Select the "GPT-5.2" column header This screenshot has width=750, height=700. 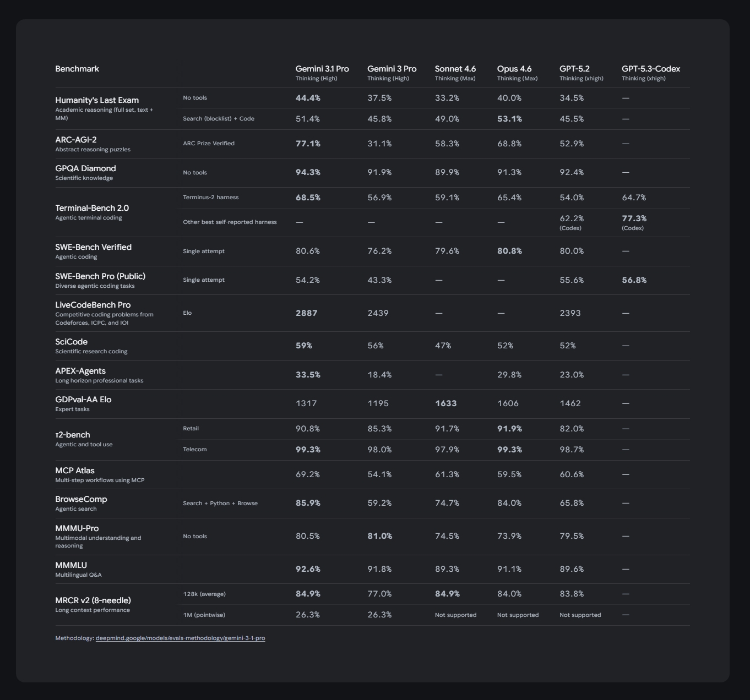[x=574, y=69]
